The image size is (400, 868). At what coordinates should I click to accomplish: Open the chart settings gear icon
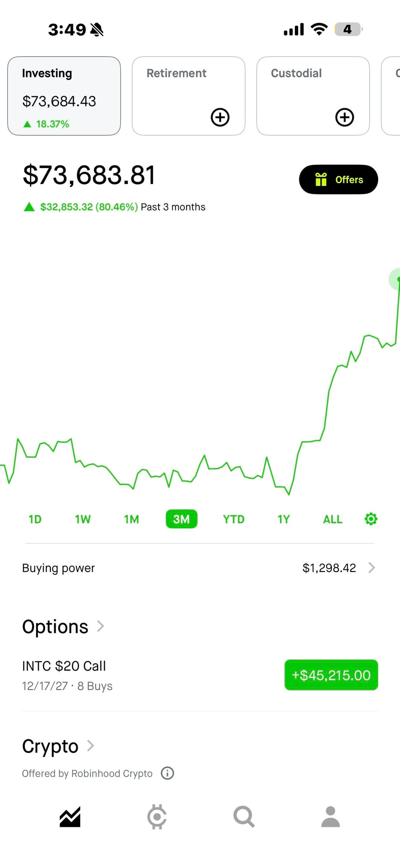(x=371, y=519)
